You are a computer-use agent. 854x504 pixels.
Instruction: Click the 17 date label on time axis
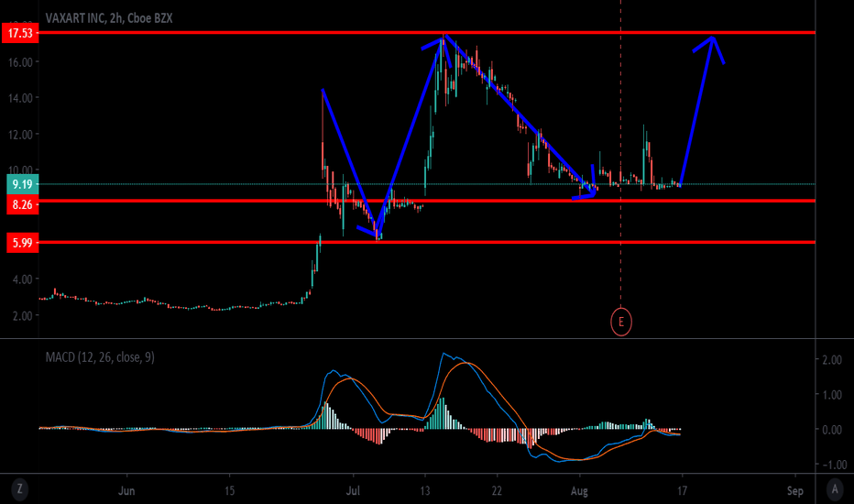click(x=682, y=491)
